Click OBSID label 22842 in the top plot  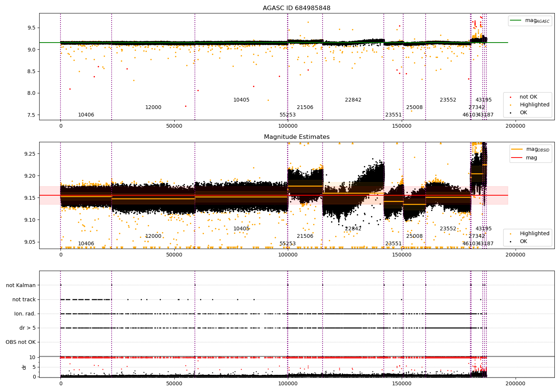click(353, 100)
